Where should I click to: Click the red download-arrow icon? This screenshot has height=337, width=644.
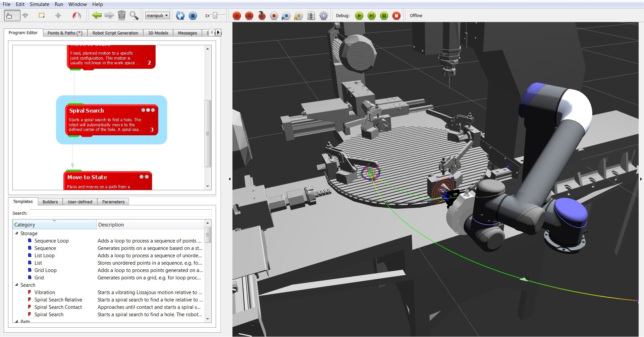[x=262, y=16]
